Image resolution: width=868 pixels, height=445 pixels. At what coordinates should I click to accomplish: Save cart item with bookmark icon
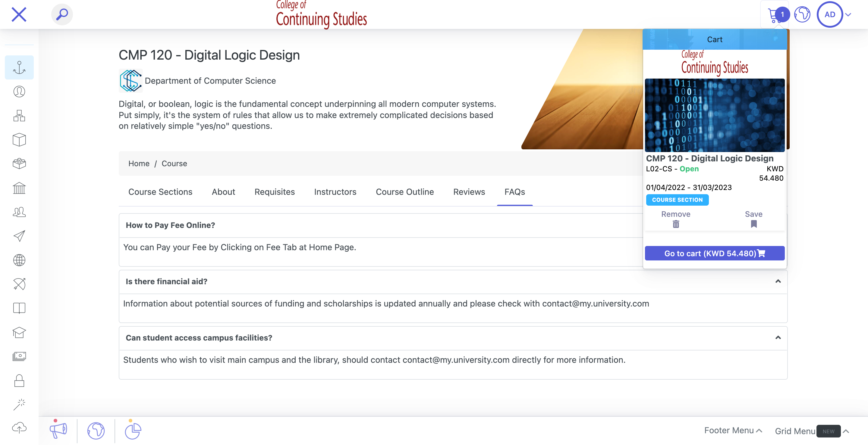tap(753, 224)
